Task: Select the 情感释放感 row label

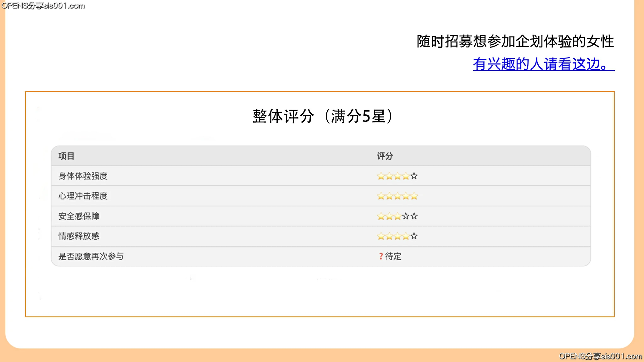Action: pyautogui.click(x=79, y=236)
